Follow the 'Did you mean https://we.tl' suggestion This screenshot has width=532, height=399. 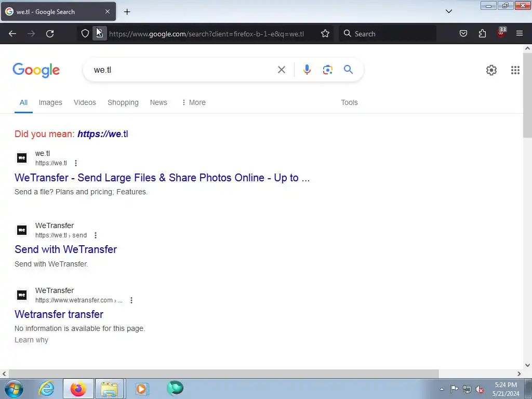point(102,134)
